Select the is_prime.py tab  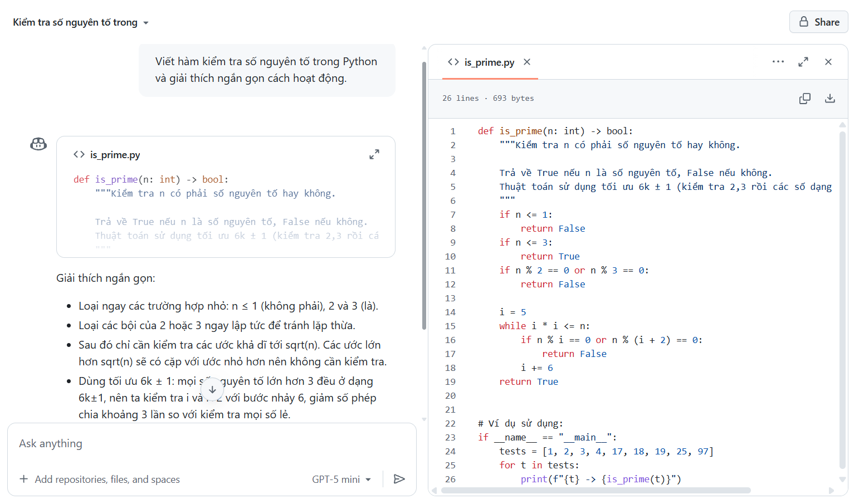(x=489, y=62)
